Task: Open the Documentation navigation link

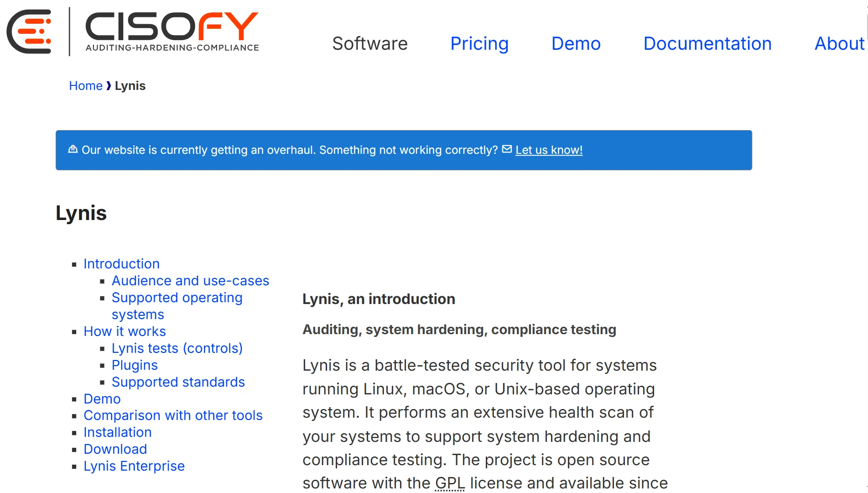Action: click(707, 43)
